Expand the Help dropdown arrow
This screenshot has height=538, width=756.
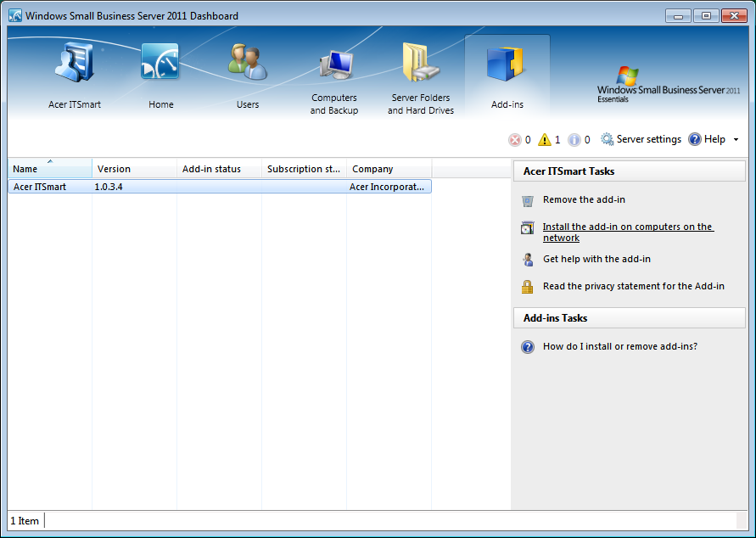(736, 140)
